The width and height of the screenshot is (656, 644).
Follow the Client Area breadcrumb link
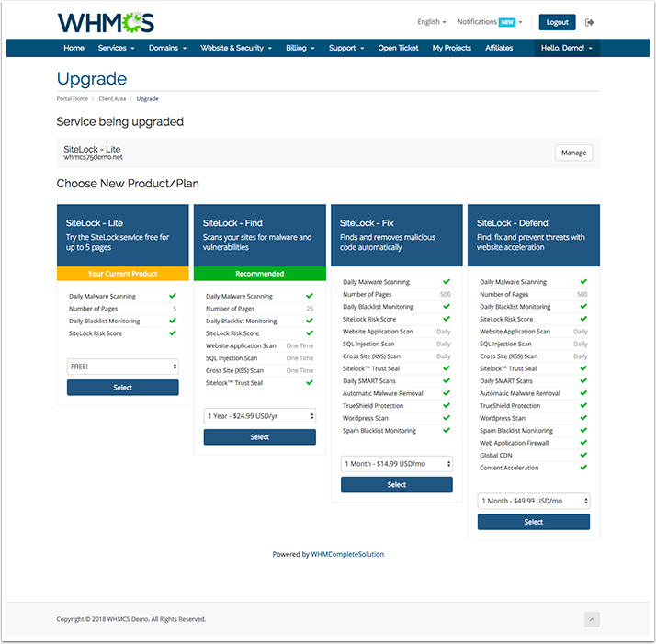[x=112, y=98]
